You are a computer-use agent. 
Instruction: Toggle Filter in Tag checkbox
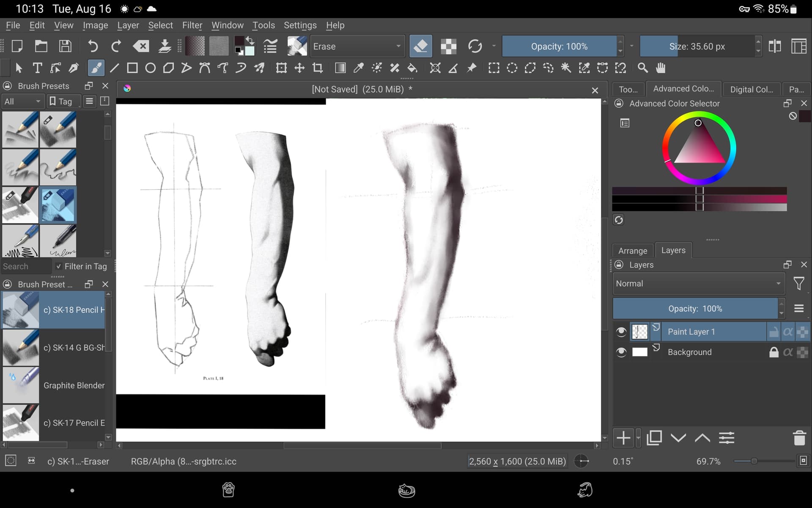click(59, 266)
